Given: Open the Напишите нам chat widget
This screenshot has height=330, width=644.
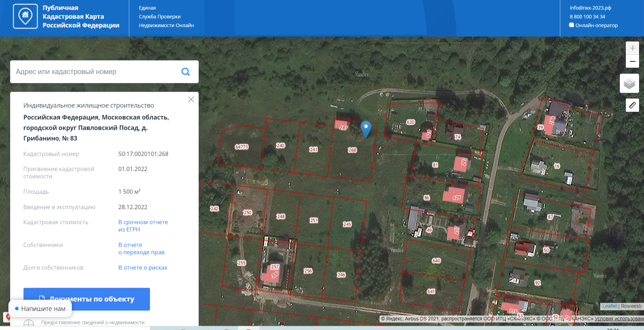Looking at the screenshot, I should 40,309.
